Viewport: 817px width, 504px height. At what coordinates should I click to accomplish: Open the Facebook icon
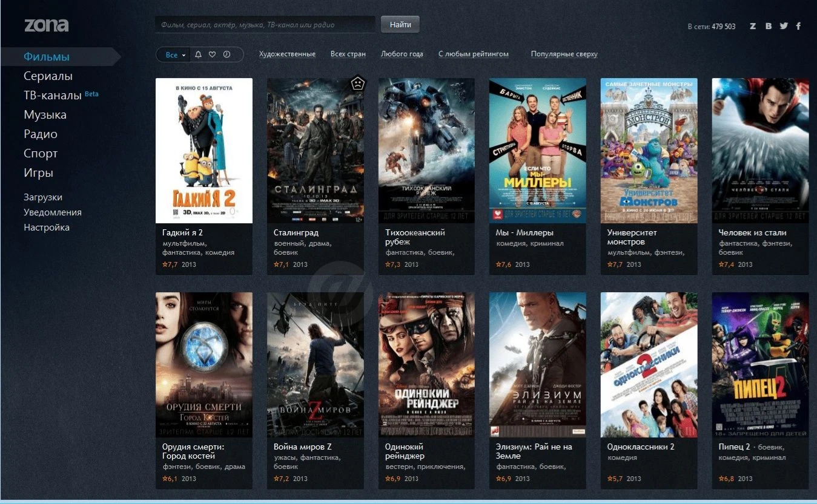[799, 26]
